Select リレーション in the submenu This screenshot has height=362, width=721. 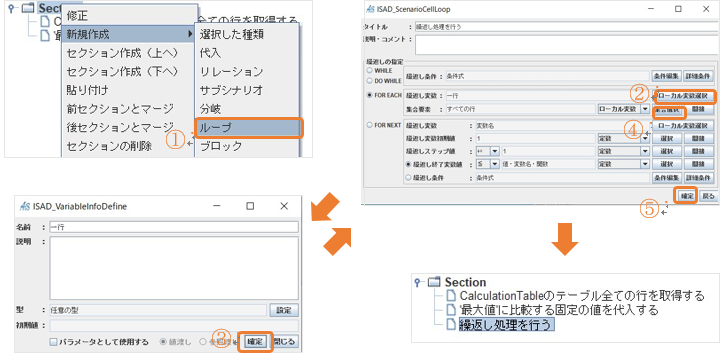click(248, 72)
